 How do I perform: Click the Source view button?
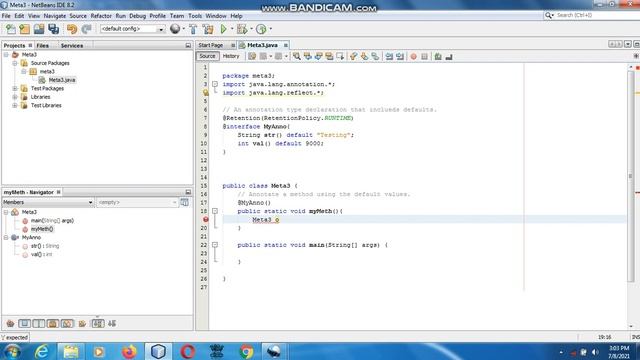[207, 56]
